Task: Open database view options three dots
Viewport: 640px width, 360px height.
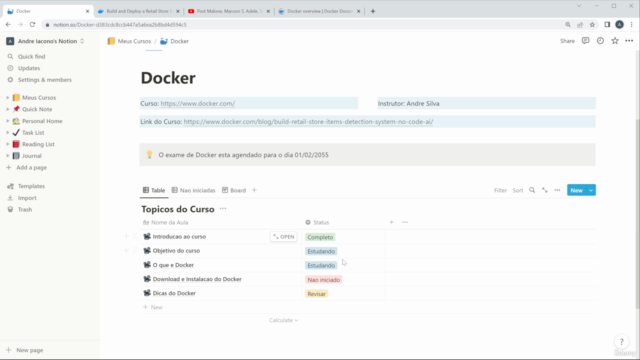Action: coord(557,190)
